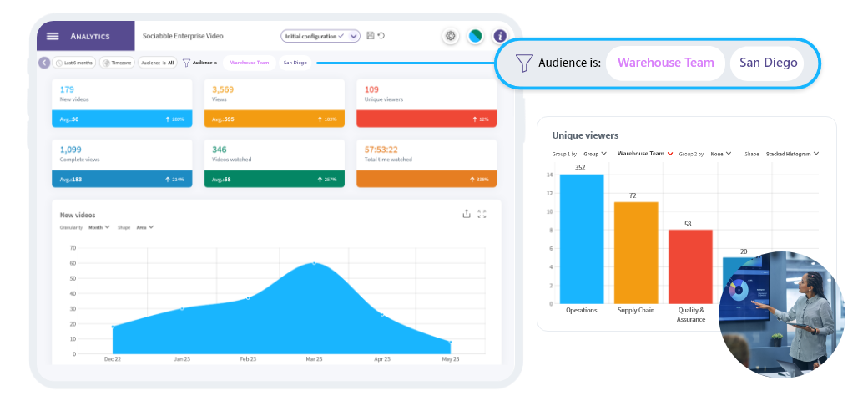Click the purple back arrow circle
Screen dimensions: 868x401
(x=44, y=63)
